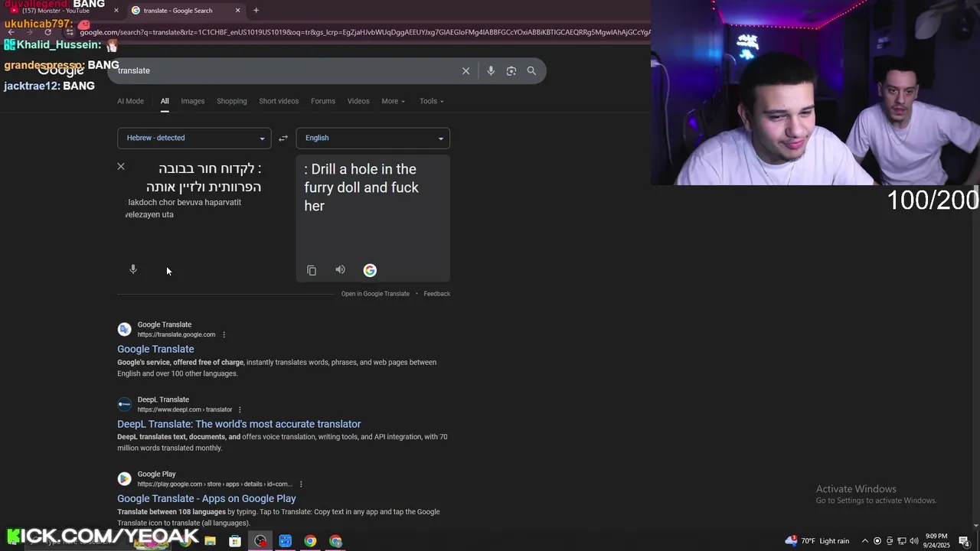Screen dimensions: 980x551
Task: Select the Images search tab
Action: 192,101
